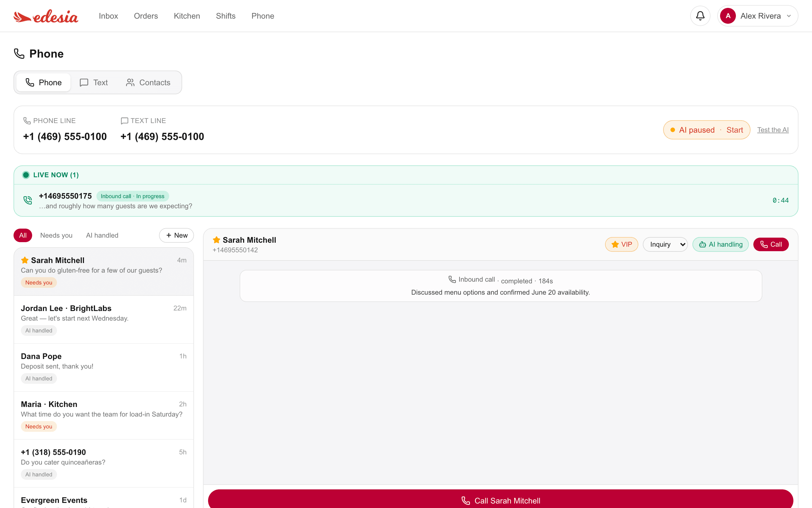The height and width of the screenshot is (508, 812).
Task: Open Jordan Lee · BrightLabs conversation
Action: (x=104, y=319)
